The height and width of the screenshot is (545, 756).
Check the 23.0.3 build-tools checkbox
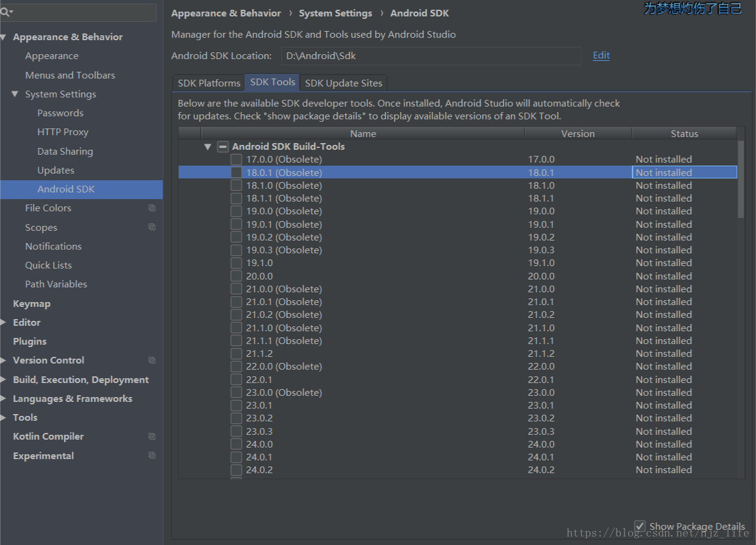coord(236,431)
